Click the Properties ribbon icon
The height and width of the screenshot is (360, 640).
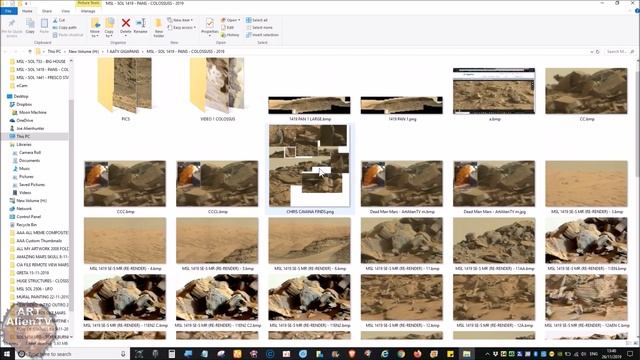[210, 23]
